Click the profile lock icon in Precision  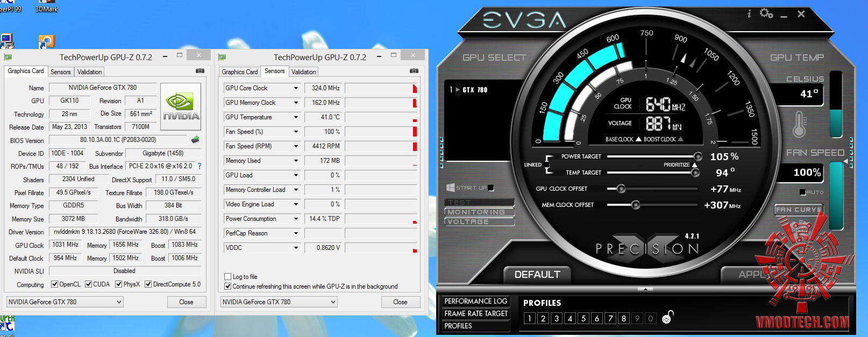[667, 317]
